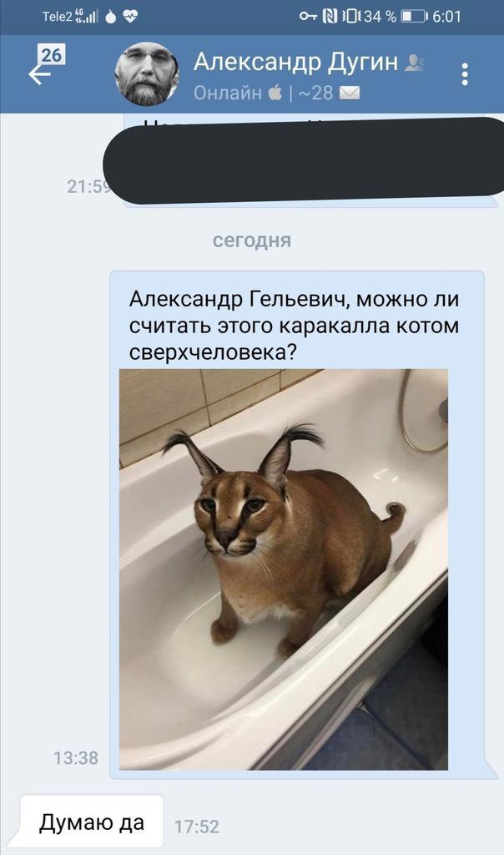Tap the vibrate mode icon in status bar
504x855 pixels.
coord(350,17)
